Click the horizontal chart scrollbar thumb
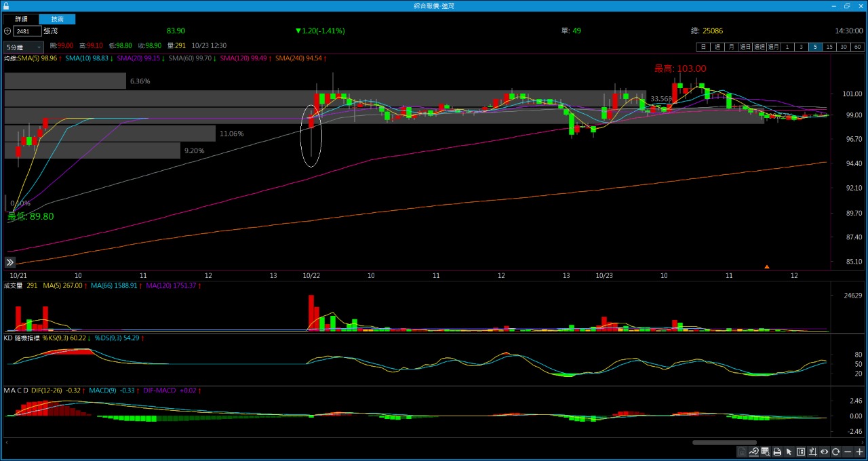Viewport: 868px width, 461px height. pyautogui.click(x=724, y=443)
